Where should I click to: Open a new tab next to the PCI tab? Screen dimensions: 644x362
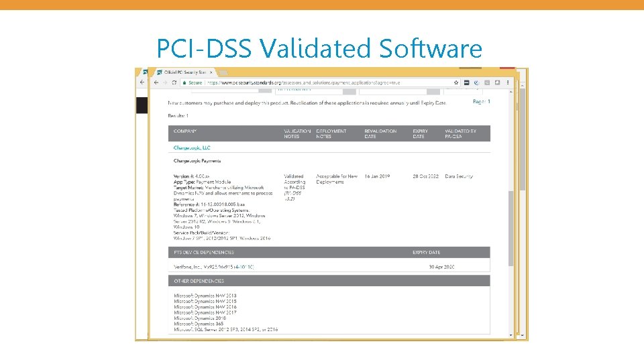coord(223,72)
